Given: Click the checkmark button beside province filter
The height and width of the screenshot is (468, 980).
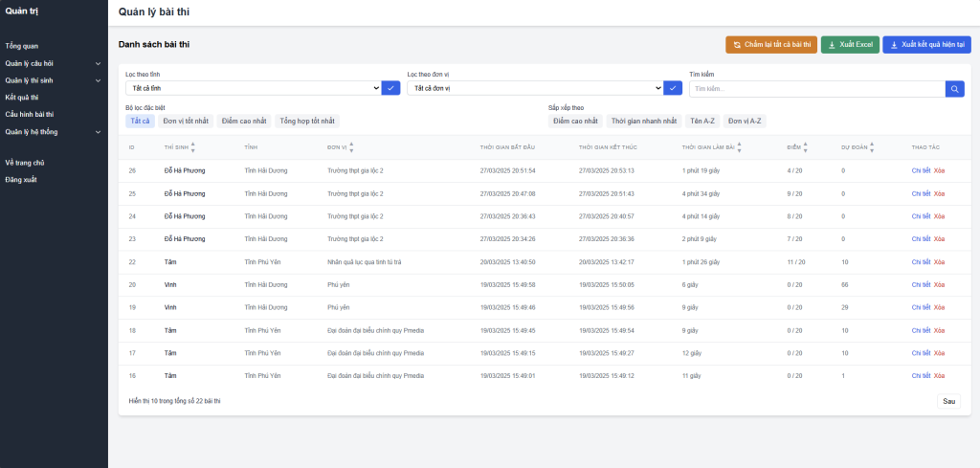Looking at the screenshot, I should 390,88.
